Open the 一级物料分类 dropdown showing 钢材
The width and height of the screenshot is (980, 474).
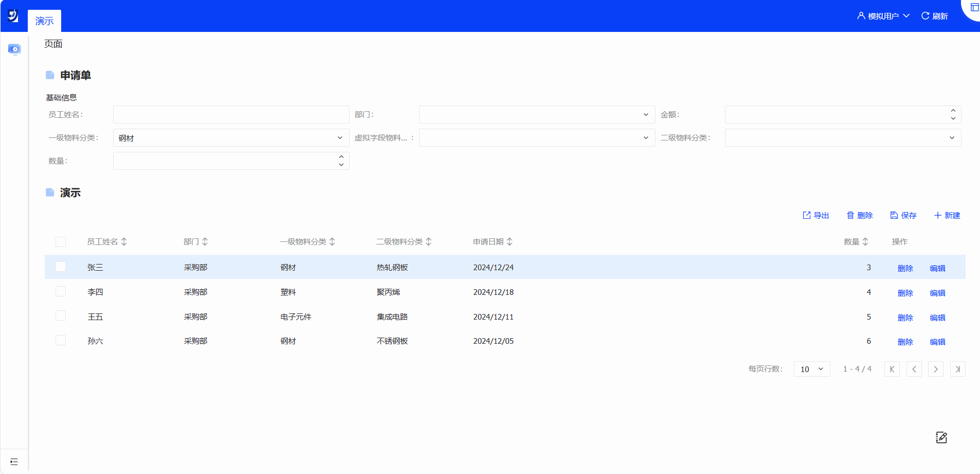click(x=231, y=138)
